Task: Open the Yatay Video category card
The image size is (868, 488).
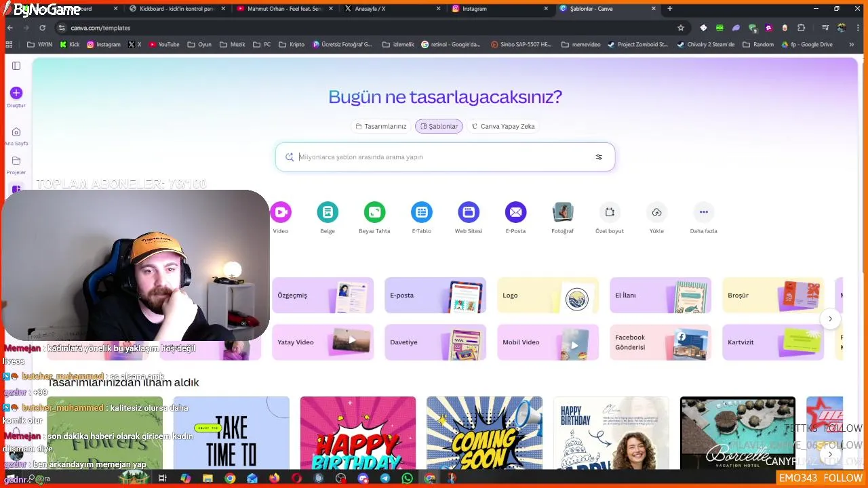Action: 323,342
